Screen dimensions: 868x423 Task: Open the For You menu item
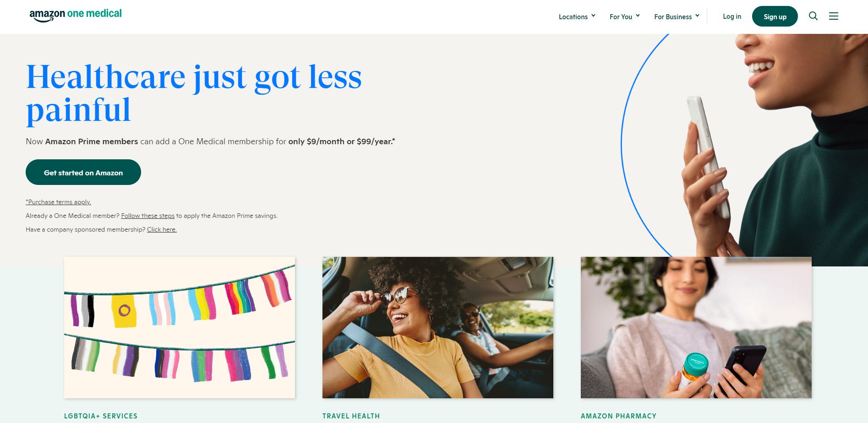[x=621, y=16]
